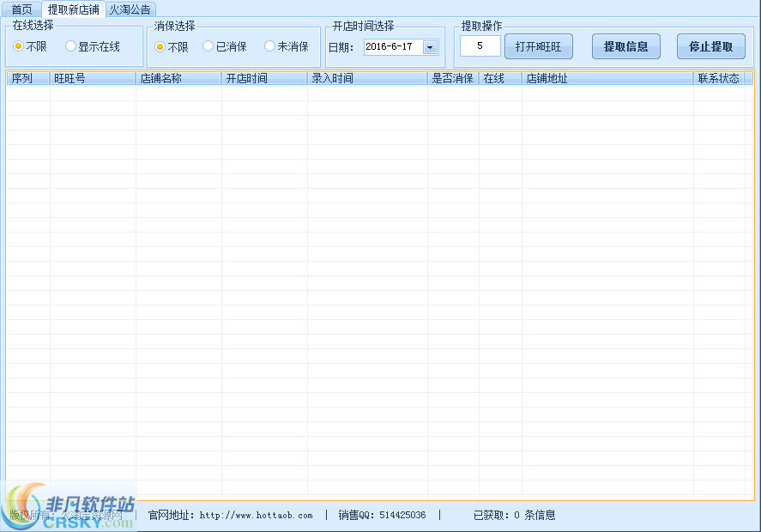Select the 提取新店铺 tab
The image size is (761, 532).
[x=74, y=9]
